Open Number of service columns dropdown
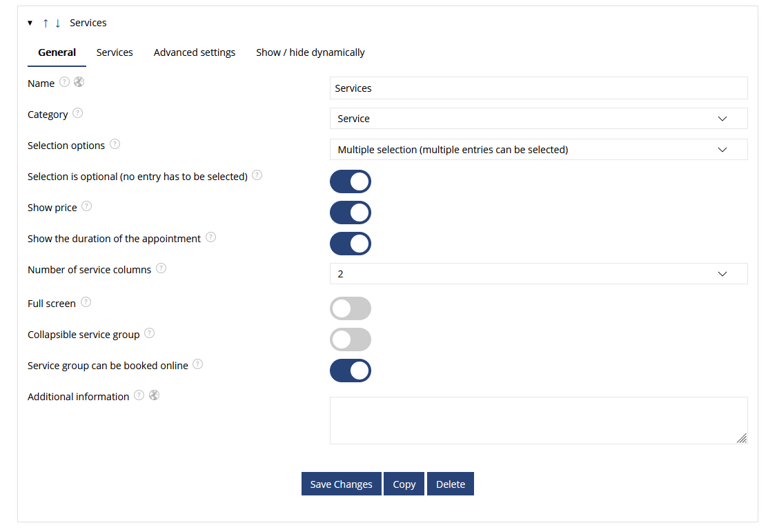This screenshot has height=532, width=768. coord(538,274)
